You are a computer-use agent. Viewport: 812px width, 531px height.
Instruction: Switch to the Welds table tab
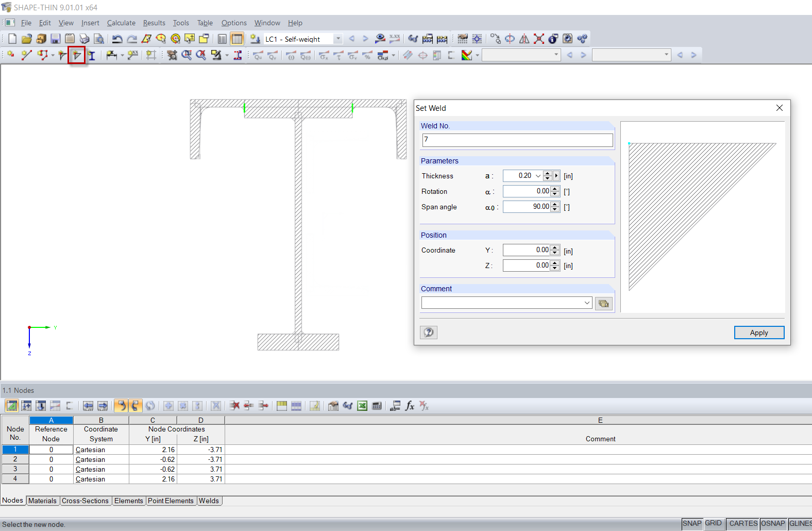[x=209, y=501]
